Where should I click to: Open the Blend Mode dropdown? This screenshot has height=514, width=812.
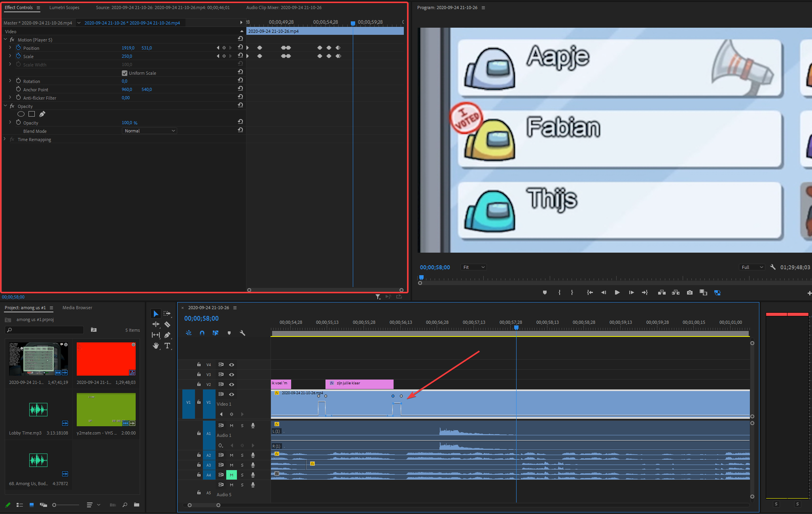[x=149, y=131]
